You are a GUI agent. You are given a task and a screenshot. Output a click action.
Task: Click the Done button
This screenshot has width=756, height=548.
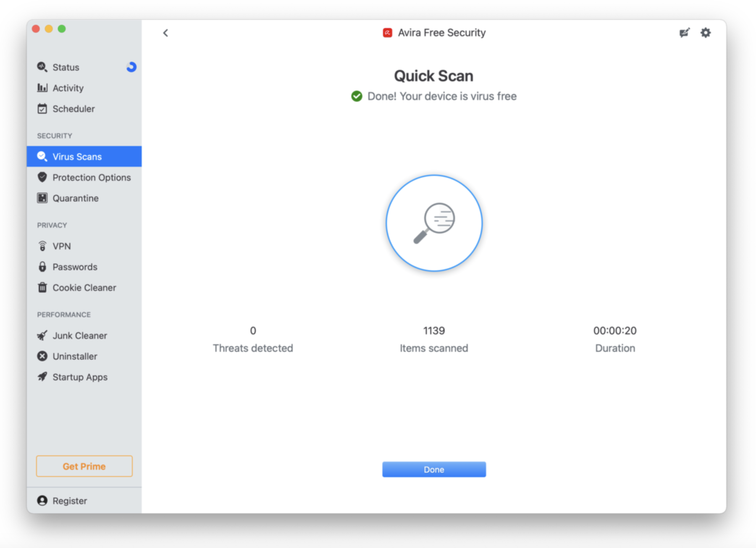(x=433, y=469)
